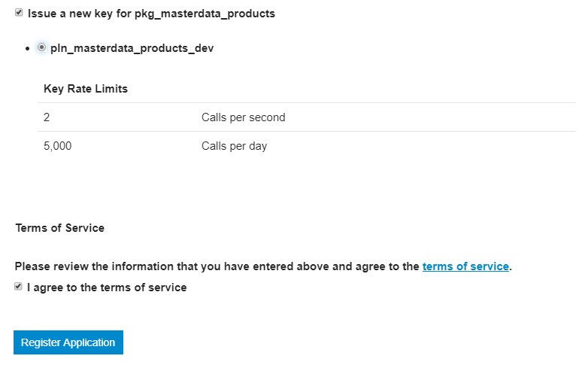Click the 'agree to the' text before the link
Image resolution: width=588 pixels, height=365 pixels.
[x=388, y=266]
